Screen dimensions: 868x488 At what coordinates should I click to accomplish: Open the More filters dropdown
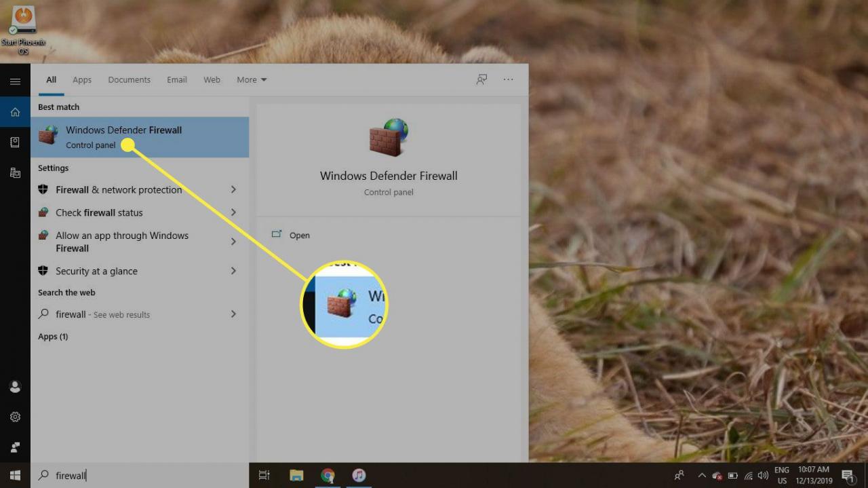coord(252,79)
